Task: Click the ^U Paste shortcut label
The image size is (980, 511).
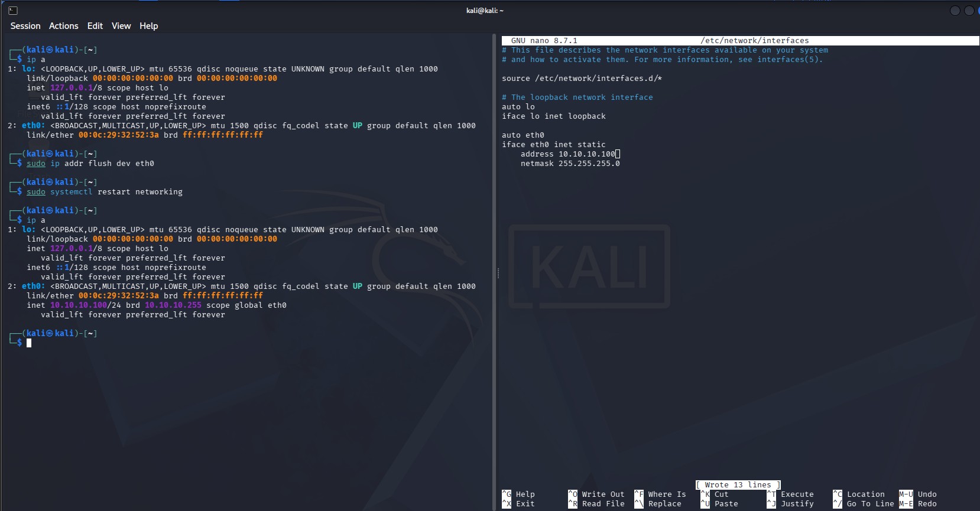Action: pyautogui.click(x=719, y=504)
